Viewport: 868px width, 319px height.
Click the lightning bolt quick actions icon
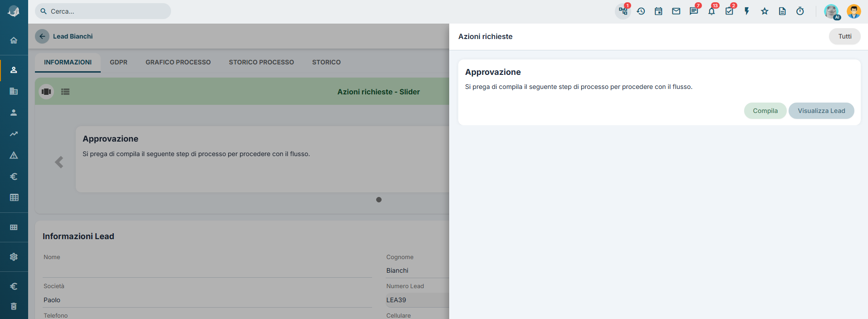(747, 11)
